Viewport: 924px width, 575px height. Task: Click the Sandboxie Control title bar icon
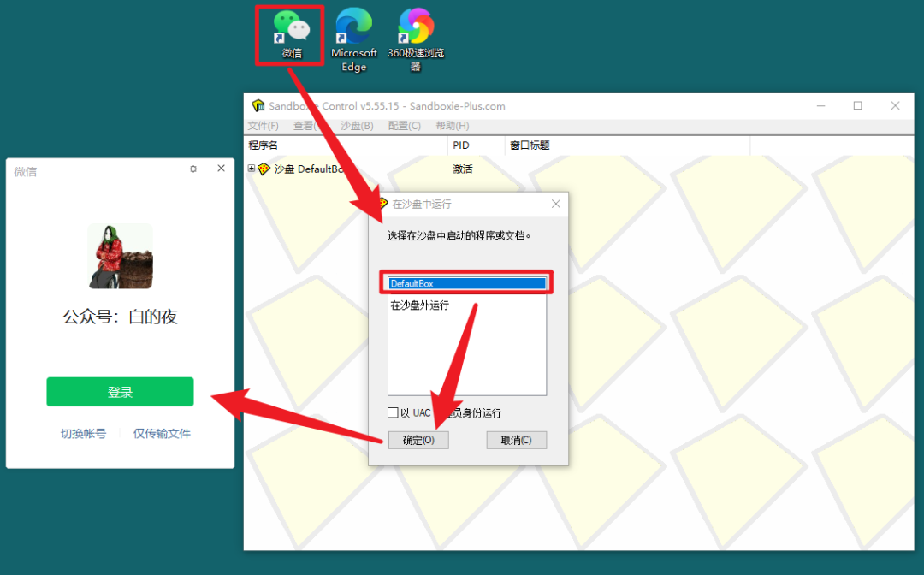[x=258, y=106]
